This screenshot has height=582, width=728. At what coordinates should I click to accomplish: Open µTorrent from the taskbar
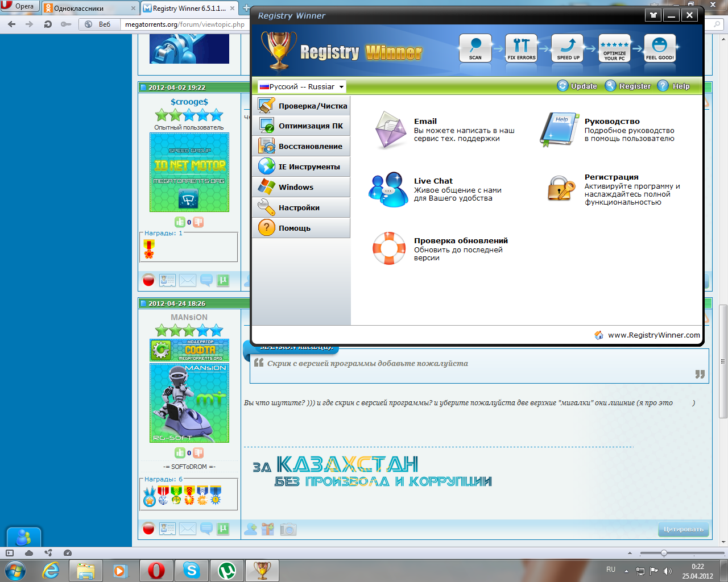click(x=227, y=570)
